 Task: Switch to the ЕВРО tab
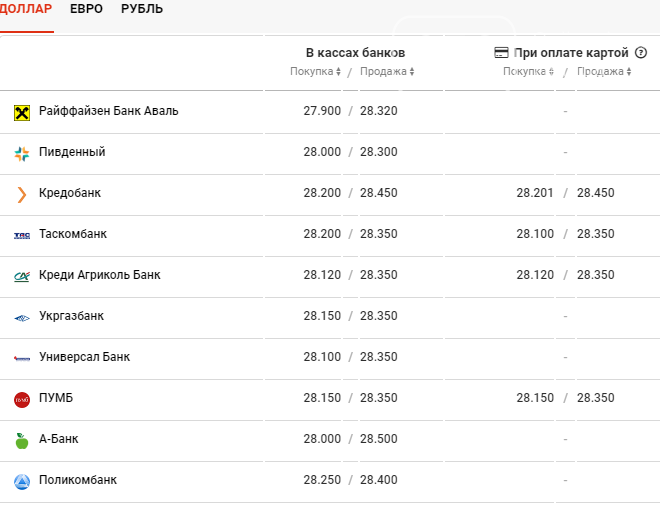(x=86, y=9)
